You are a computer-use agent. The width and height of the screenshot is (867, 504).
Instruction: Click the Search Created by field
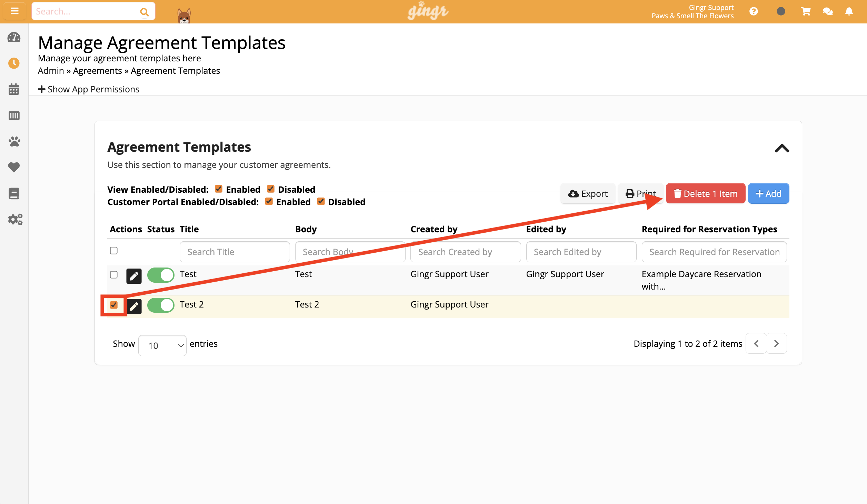pyautogui.click(x=466, y=252)
